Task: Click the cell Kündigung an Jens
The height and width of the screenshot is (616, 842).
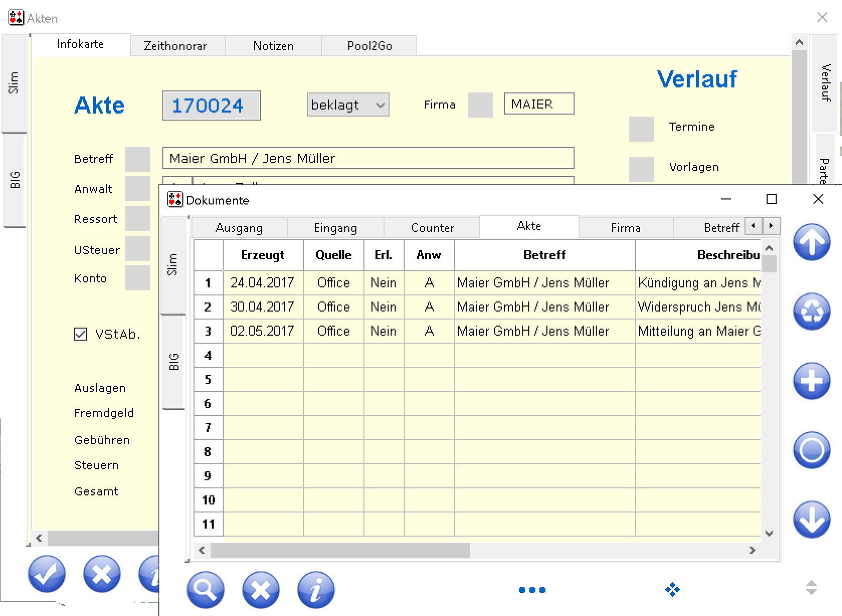Action: click(x=698, y=283)
